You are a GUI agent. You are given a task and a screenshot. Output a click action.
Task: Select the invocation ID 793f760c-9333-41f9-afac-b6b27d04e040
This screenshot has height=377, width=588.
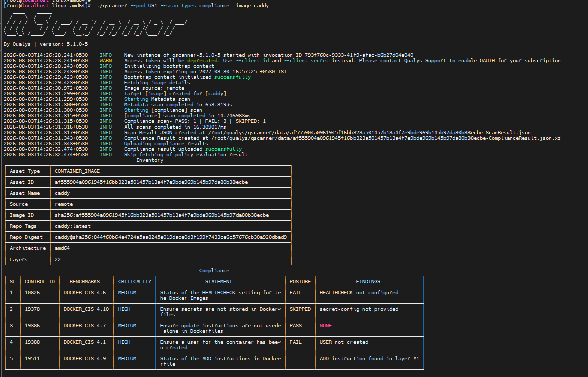click(359, 55)
